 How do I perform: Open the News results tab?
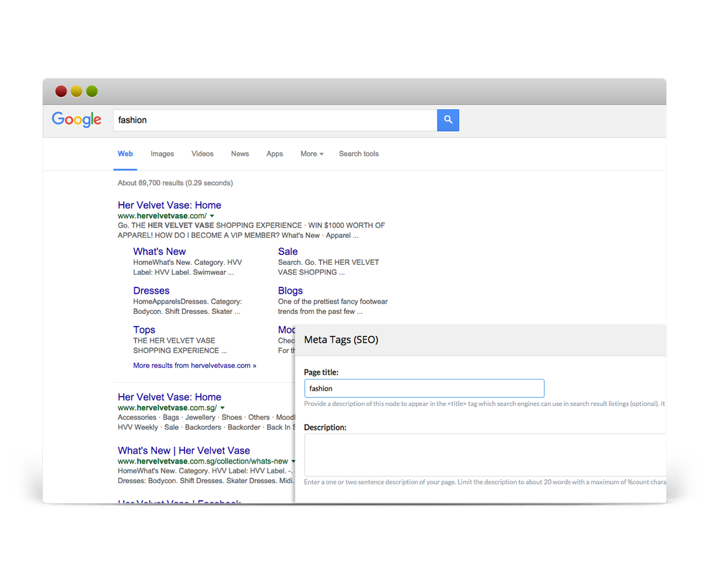point(240,154)
